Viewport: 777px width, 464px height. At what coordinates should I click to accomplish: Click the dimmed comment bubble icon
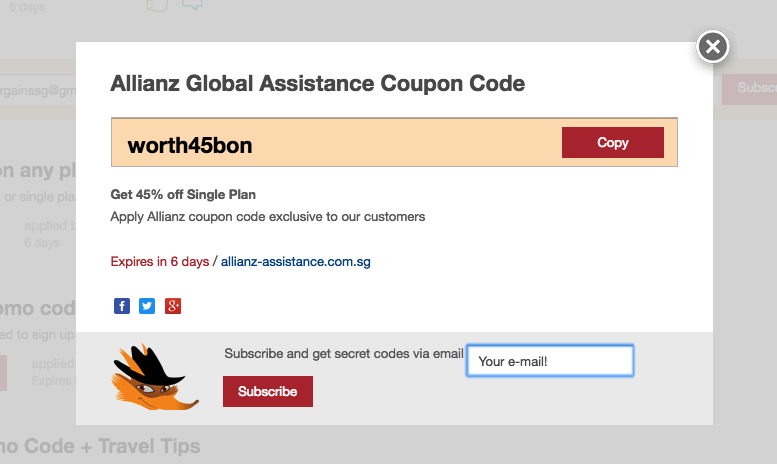coord(192,5)
